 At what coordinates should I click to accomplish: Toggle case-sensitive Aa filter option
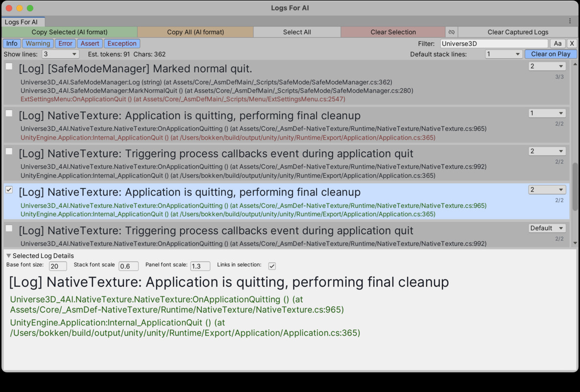point(557,43)
